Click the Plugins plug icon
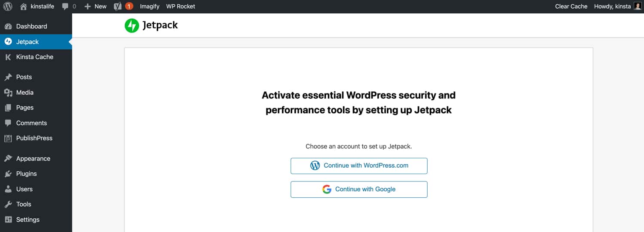644x232 pixels. point(8,174)
